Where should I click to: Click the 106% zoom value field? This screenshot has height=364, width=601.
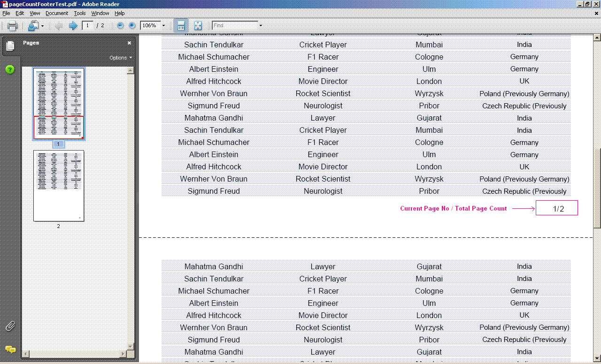tap(150, 25)
